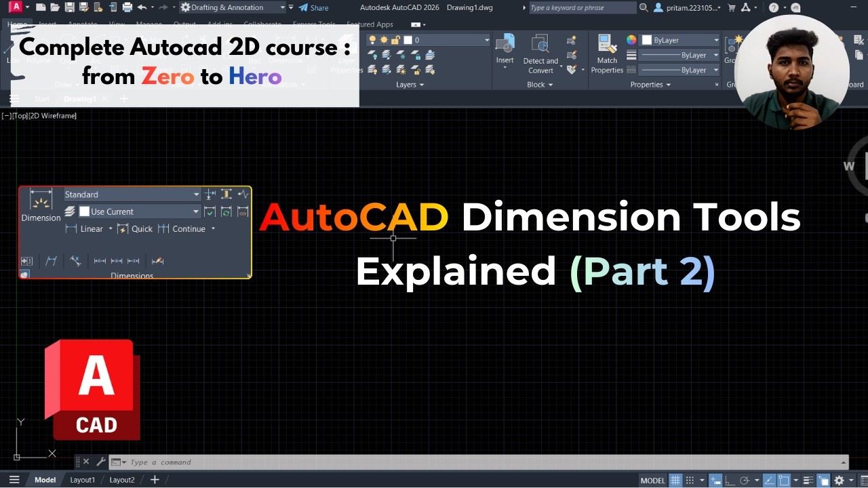Toggle ortho mode in status bar
Screen dimensions: 868x488
coord(730,481)
